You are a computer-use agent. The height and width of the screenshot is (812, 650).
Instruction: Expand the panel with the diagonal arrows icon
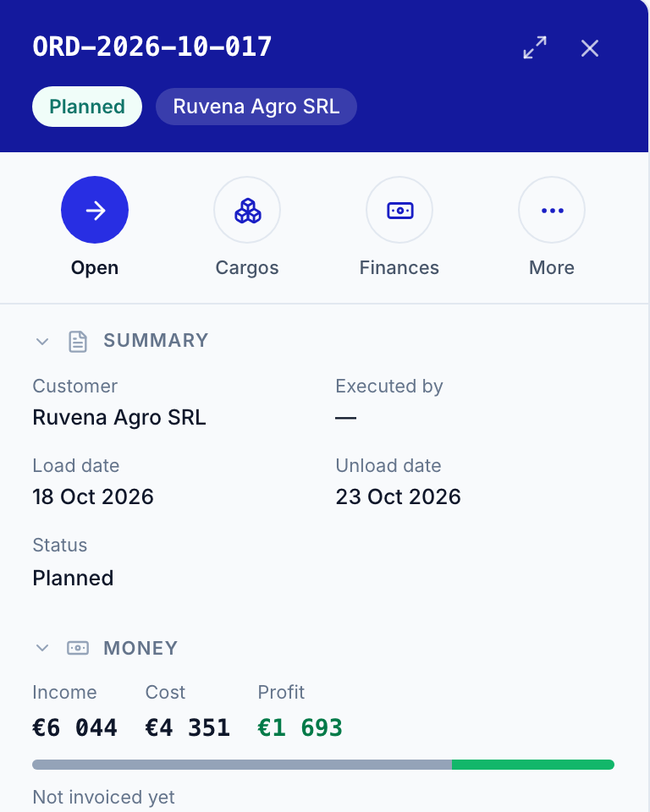535,47
